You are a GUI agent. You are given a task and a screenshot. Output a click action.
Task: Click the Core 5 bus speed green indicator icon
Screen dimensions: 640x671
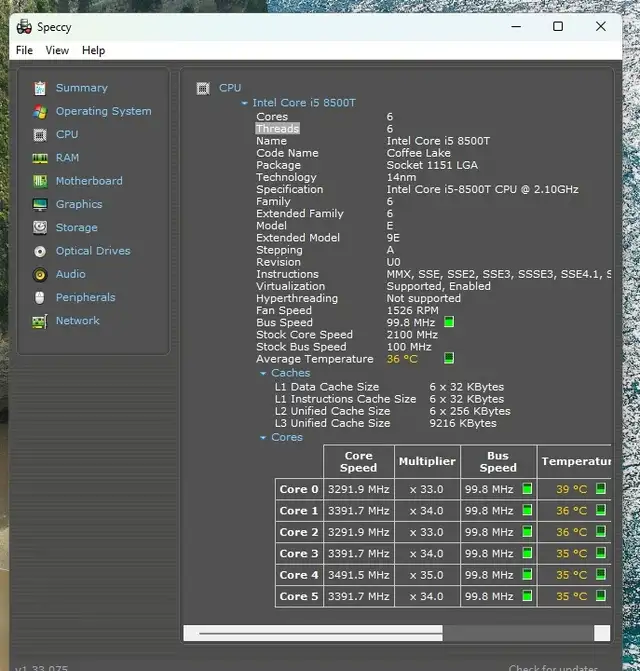tap(527, 595)
